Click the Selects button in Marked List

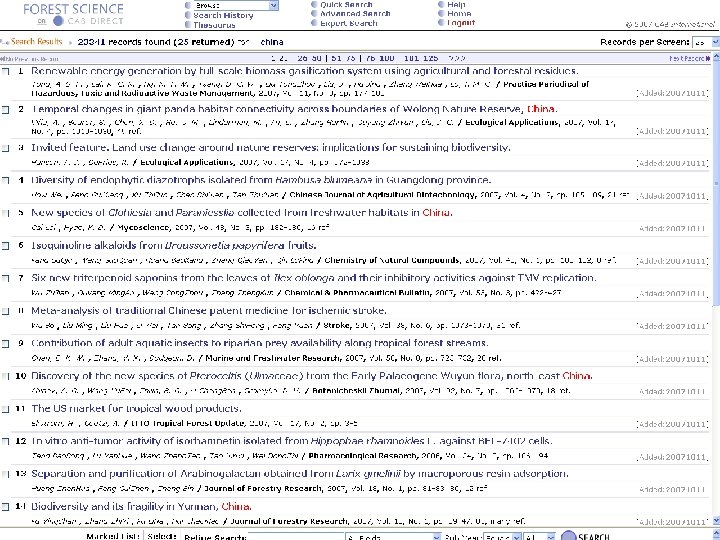point(162,536)
